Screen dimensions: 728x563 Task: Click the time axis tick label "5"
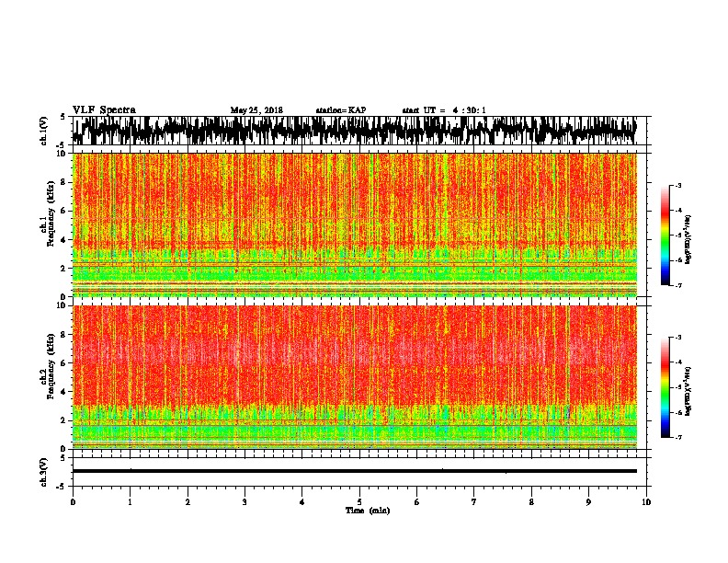click(359, 502)
